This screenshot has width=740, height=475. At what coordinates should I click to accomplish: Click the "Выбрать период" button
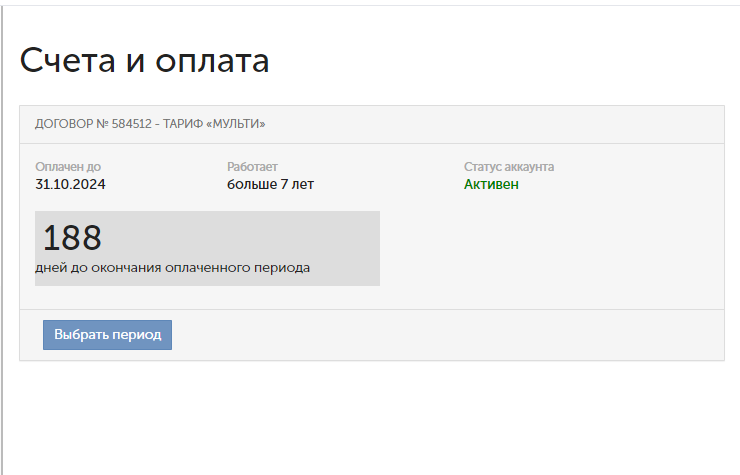tap(107, 335)
